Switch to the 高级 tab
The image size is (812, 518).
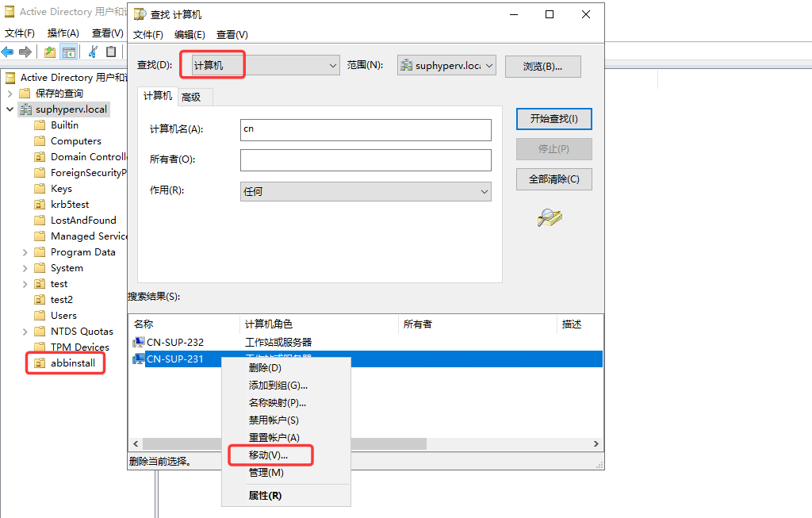tap(191, 98)
